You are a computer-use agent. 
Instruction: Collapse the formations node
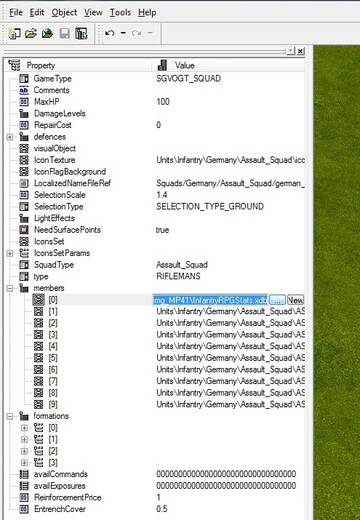10,416
